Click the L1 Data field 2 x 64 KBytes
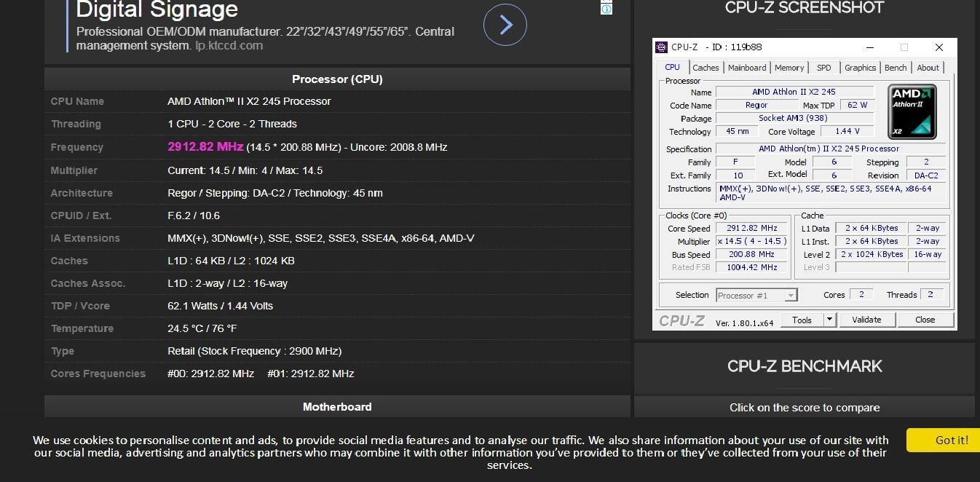 (x=871, y=228)
